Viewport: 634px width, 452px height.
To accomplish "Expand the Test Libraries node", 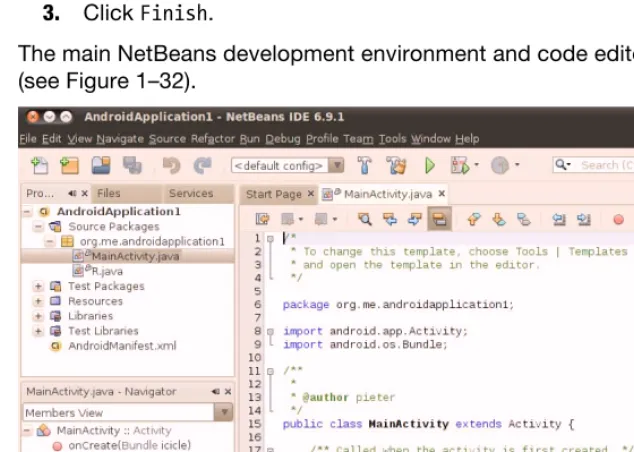I will 38,331.
